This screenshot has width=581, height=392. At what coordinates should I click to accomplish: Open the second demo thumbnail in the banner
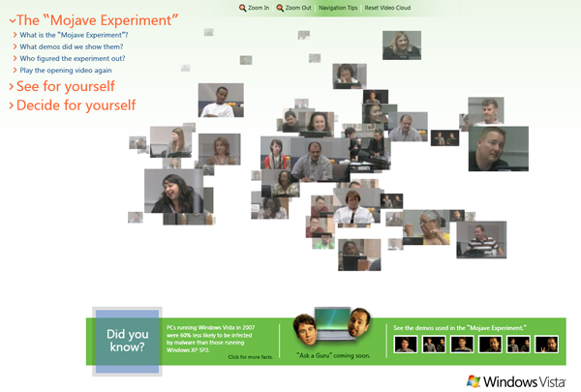pyautogui.click(x=434, y=345)
